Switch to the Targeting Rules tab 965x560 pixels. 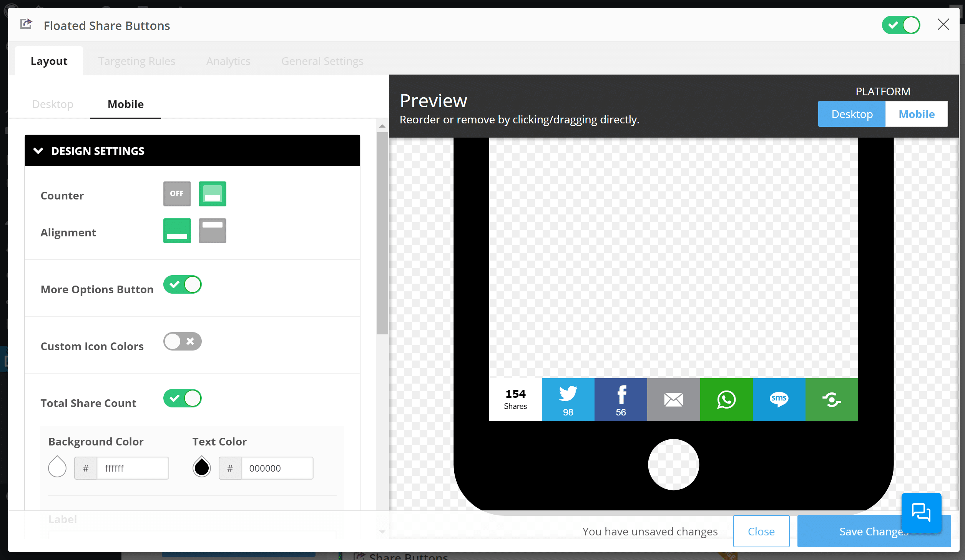tap(136, 61)
